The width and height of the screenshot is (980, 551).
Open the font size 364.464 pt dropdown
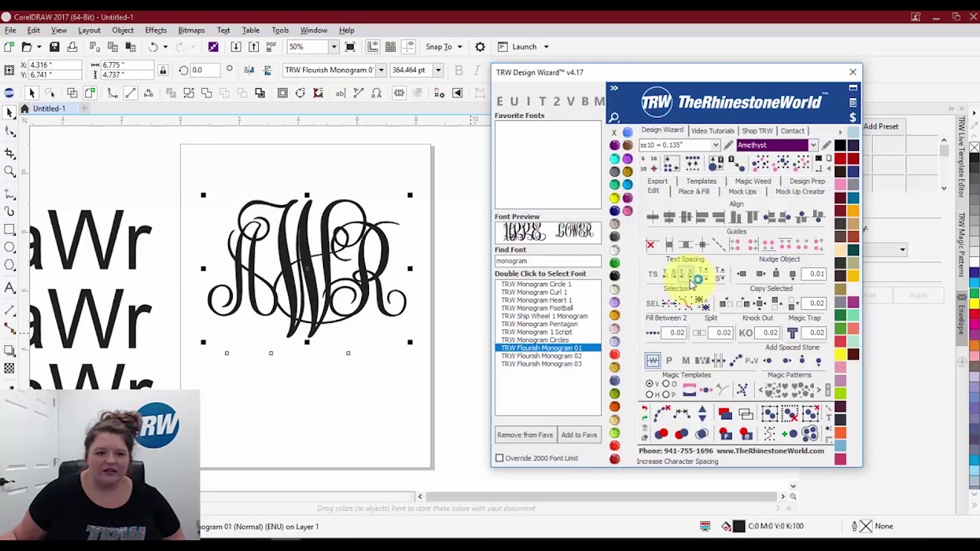click(x=438, y=70)
